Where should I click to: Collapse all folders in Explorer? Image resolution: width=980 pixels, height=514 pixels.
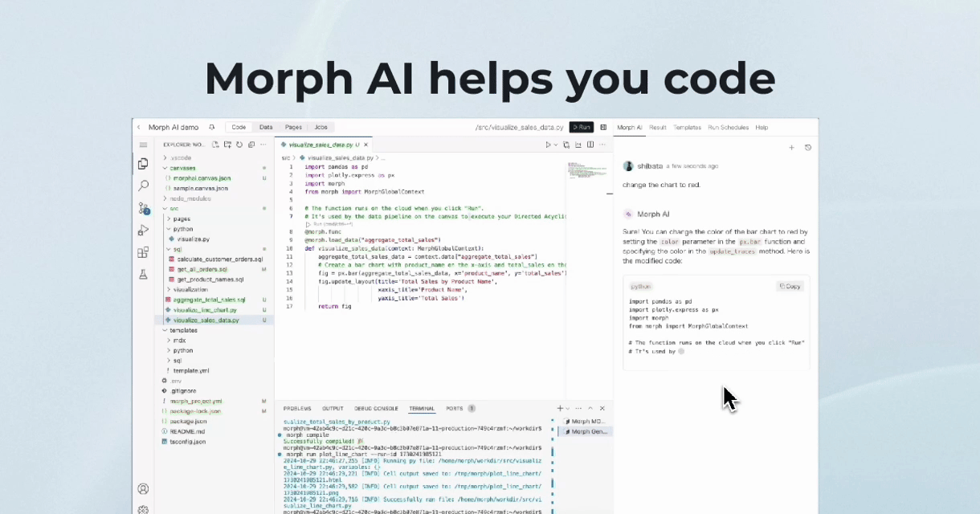[251, 145]
